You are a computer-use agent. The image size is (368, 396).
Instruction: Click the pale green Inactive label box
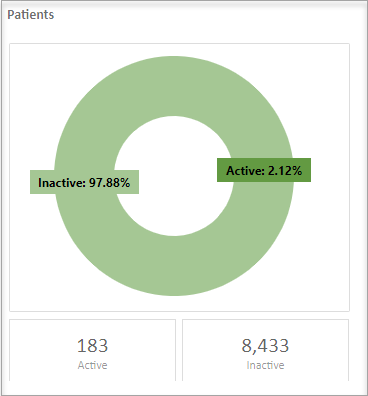[x=84, y=182]
